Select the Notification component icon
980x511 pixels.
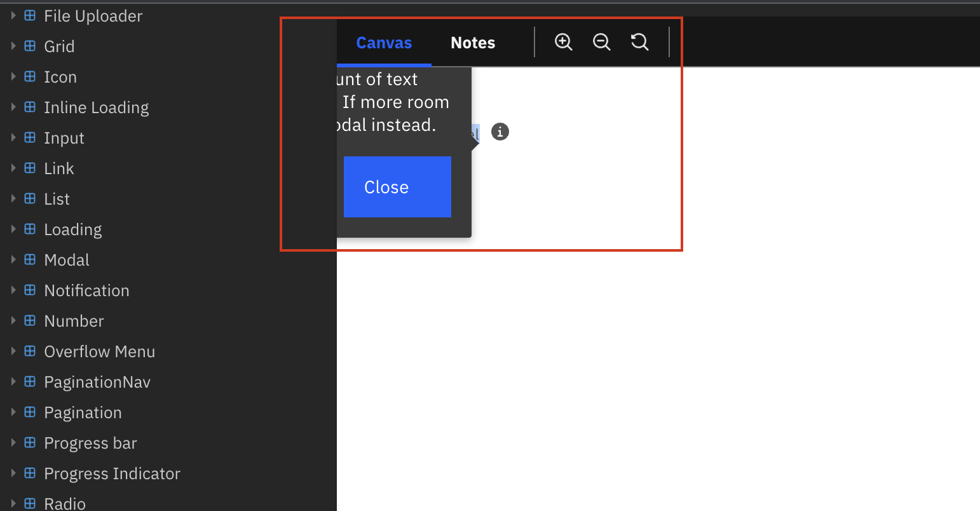(x=30, y=290)
